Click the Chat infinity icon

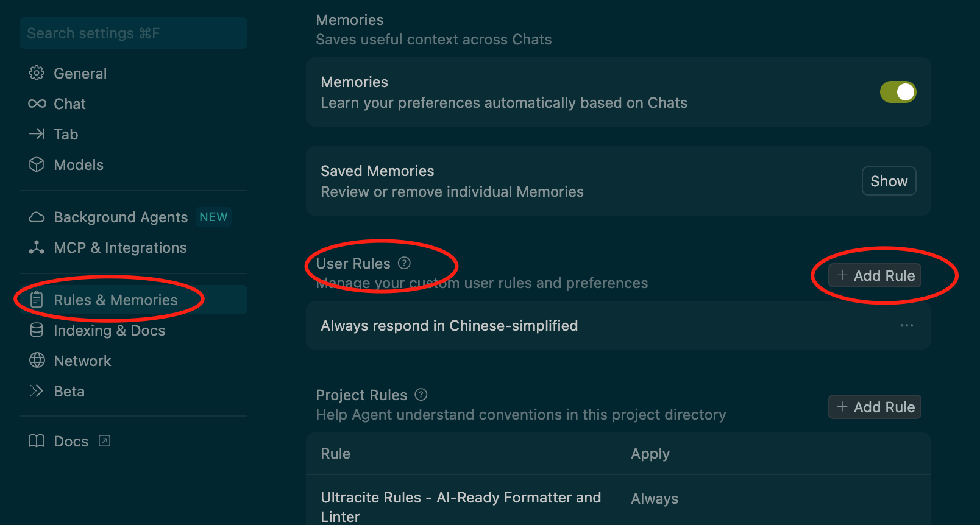pos(37,104)
